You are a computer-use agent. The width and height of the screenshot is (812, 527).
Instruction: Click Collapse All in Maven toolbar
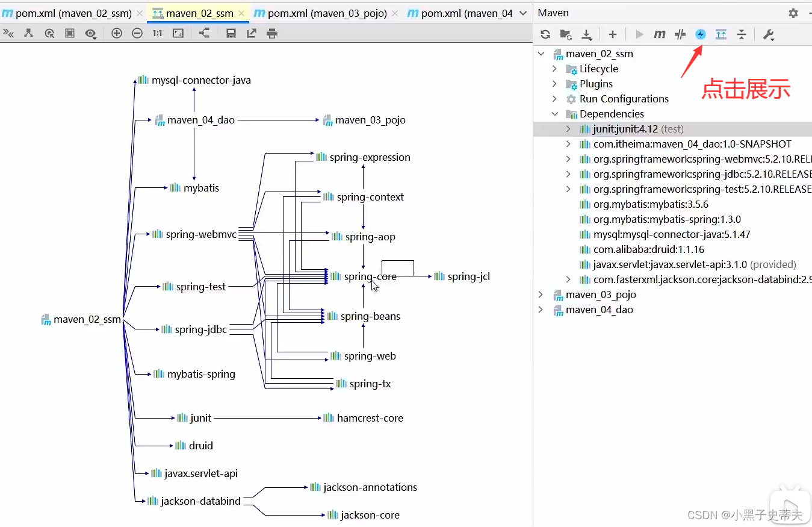coord(742,34)
